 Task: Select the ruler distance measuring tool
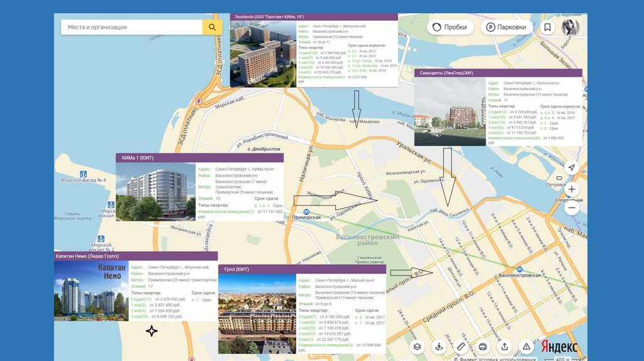click(x=461, y=347)
